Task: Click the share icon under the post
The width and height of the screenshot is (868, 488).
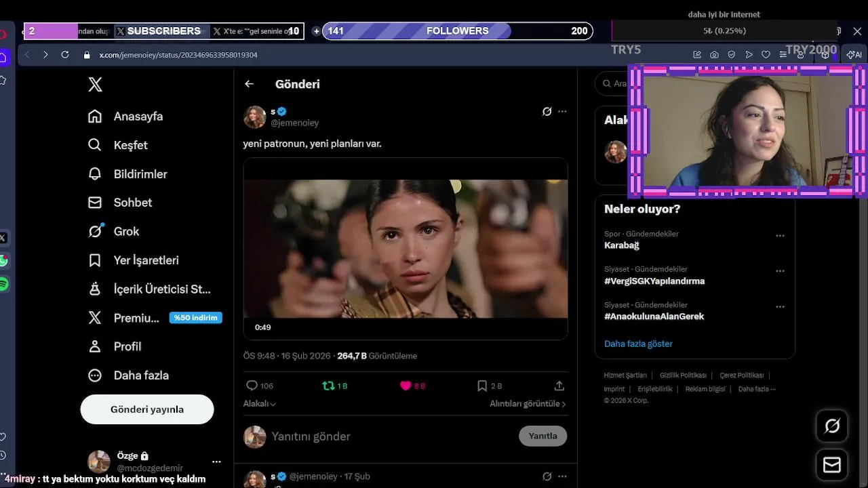Action: coord(559,386)
